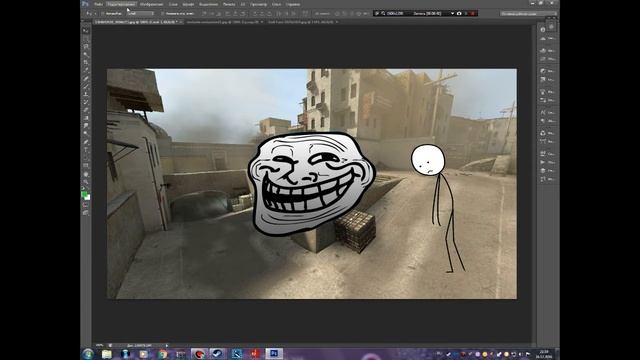
Task: Select the Crop tool
Action: point(86,62)
